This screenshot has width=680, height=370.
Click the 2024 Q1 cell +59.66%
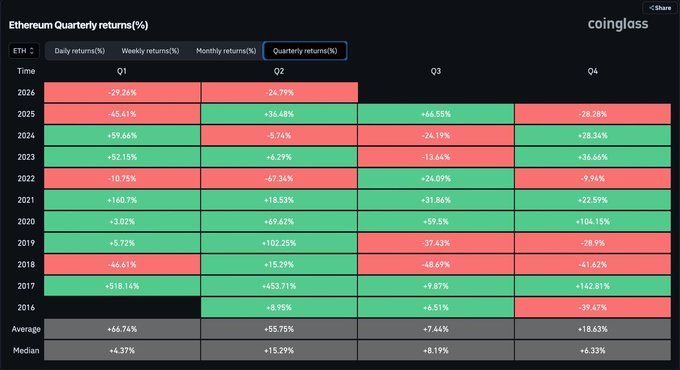pos(122,135)
